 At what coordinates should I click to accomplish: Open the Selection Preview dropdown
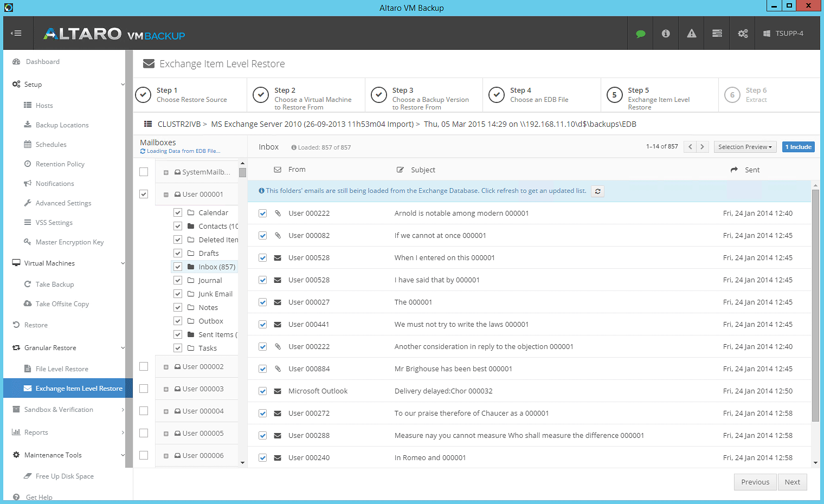coord(745,146)
